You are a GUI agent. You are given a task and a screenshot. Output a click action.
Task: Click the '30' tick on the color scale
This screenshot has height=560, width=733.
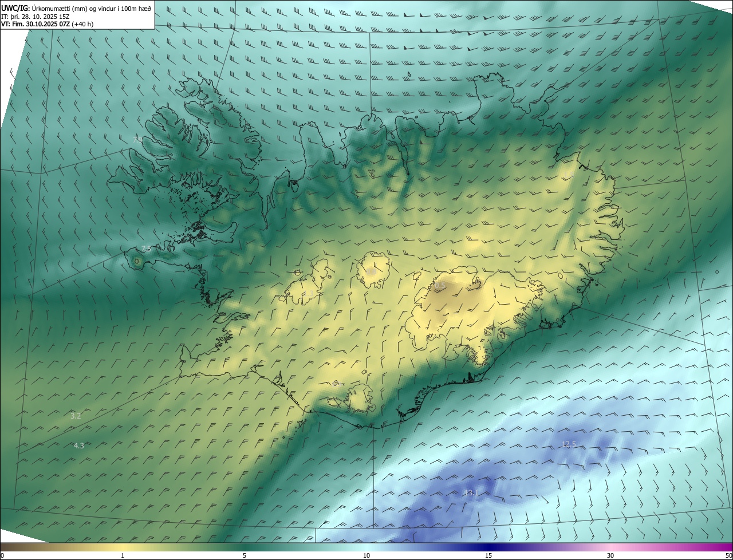[x=610, y=555]
